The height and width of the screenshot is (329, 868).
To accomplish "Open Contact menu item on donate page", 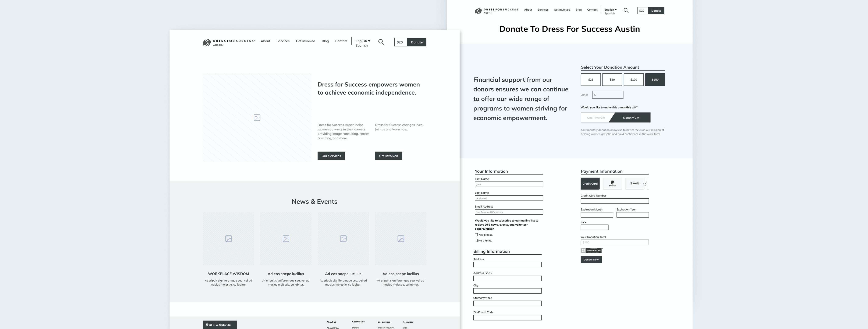I will (592, 10).
